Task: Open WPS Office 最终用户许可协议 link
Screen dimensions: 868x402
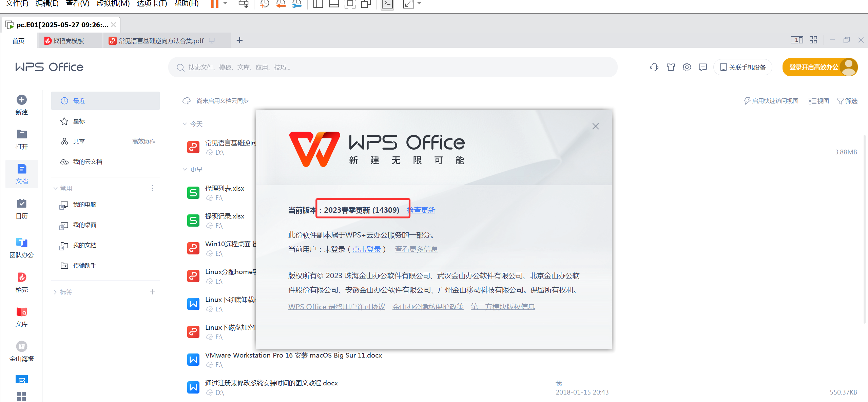Action: (337, 307)
